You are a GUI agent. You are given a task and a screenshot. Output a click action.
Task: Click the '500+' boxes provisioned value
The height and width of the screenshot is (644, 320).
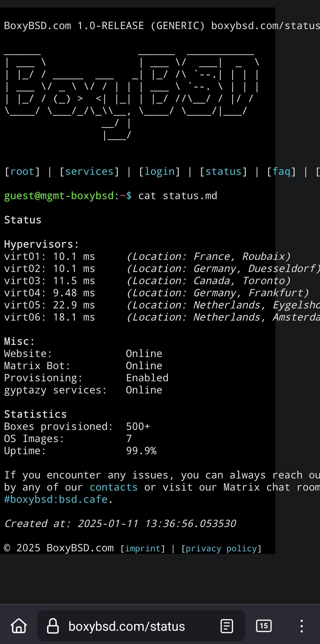(x=138, y=427)
